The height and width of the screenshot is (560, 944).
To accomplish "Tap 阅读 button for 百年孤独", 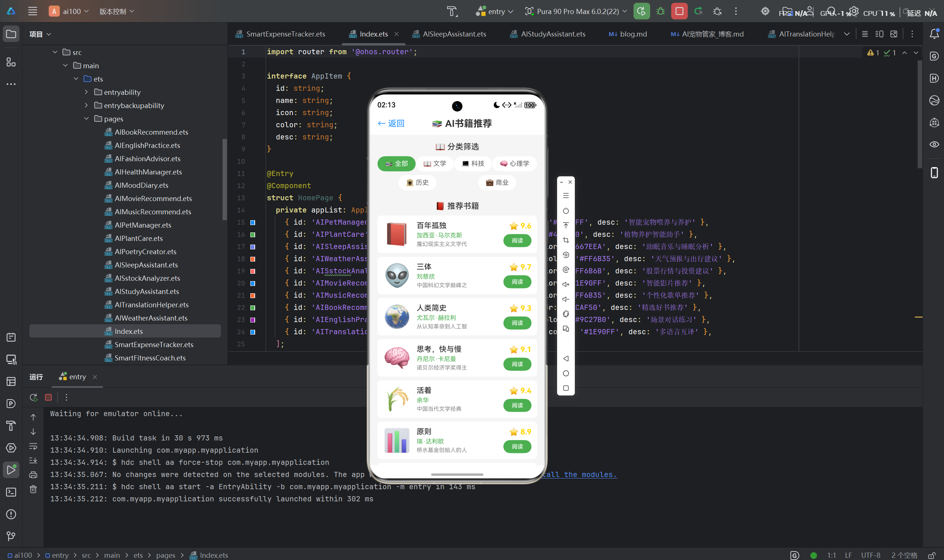I will [x=517, y=241].
